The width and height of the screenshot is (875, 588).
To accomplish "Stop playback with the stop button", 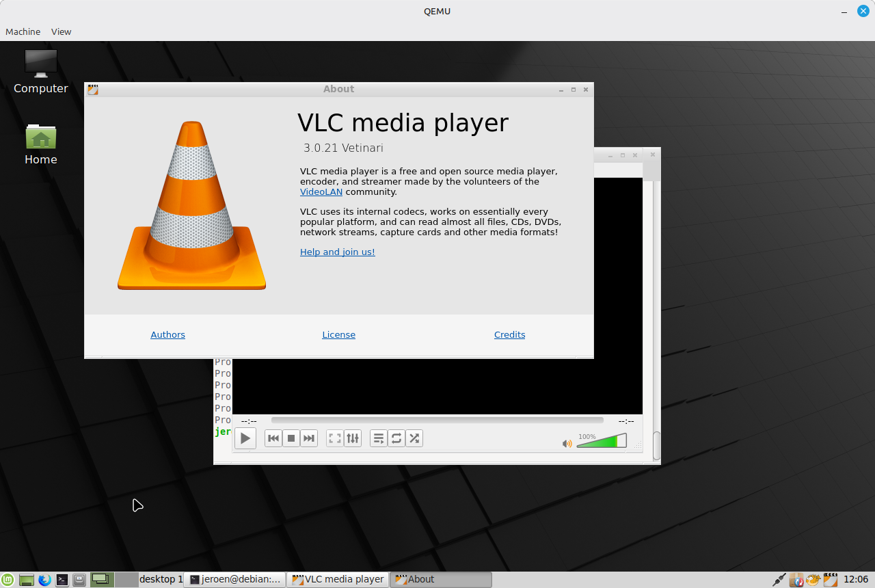I will [291, 438].
